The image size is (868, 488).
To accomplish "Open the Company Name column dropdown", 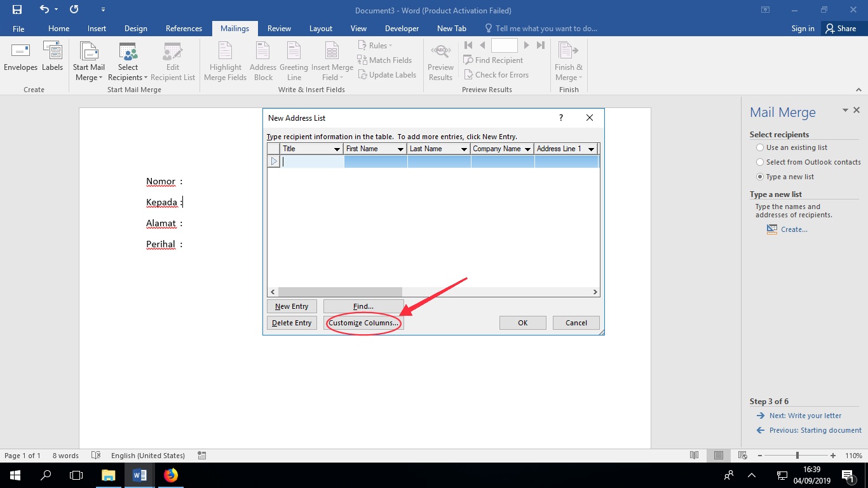I will 527,149.
